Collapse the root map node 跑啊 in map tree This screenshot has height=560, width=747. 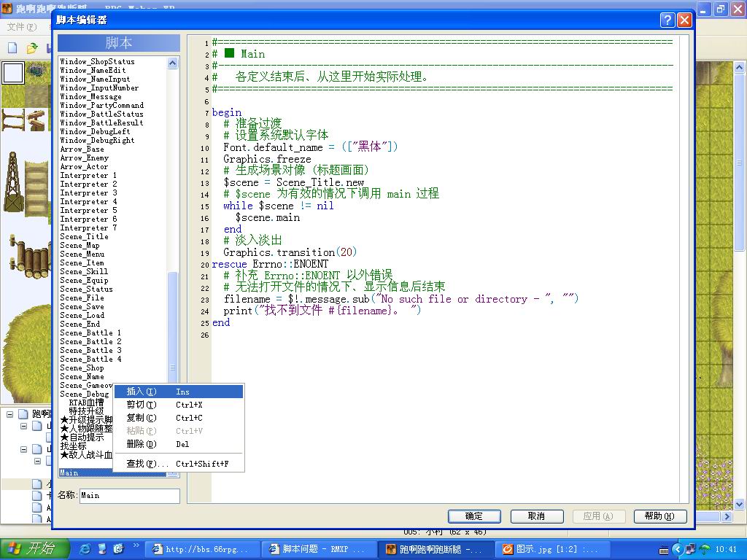pos(9,414)
